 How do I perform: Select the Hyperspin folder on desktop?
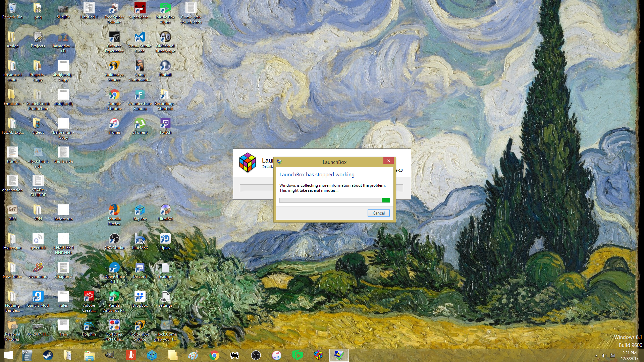12,241
